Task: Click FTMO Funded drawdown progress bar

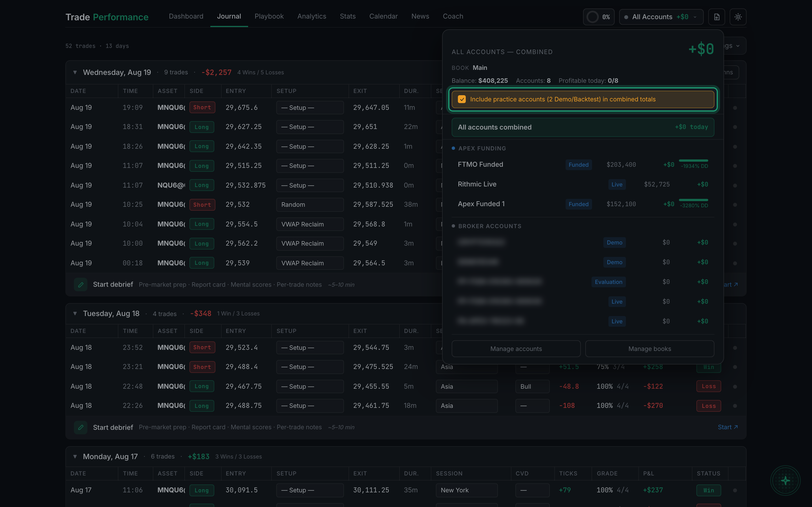Action: [694, 161]
